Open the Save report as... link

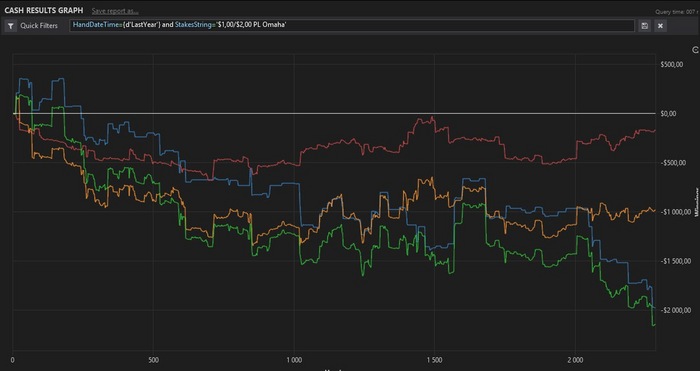coord(115,11)
